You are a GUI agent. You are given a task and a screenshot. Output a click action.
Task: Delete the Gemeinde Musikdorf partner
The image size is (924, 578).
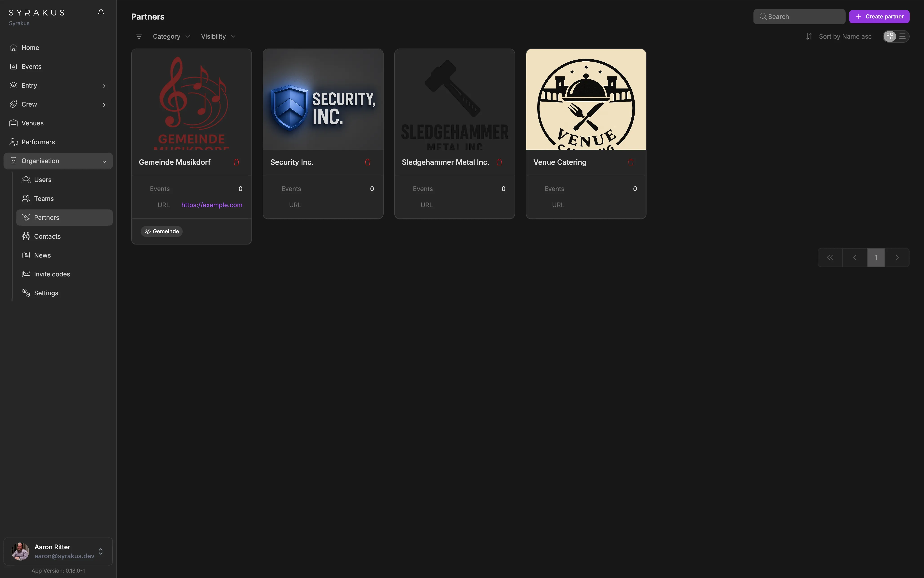[x=236, y=162]
